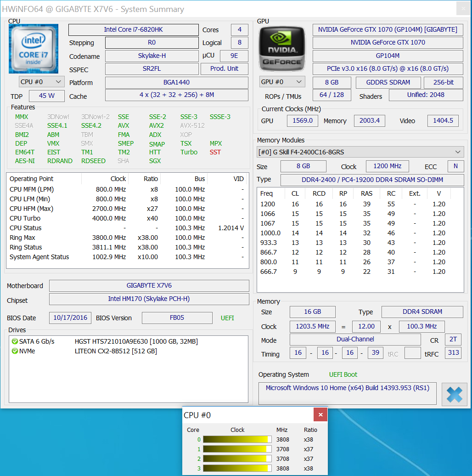Click the green UEFI label
Viewport: 472px width, 476px height.
227,318
